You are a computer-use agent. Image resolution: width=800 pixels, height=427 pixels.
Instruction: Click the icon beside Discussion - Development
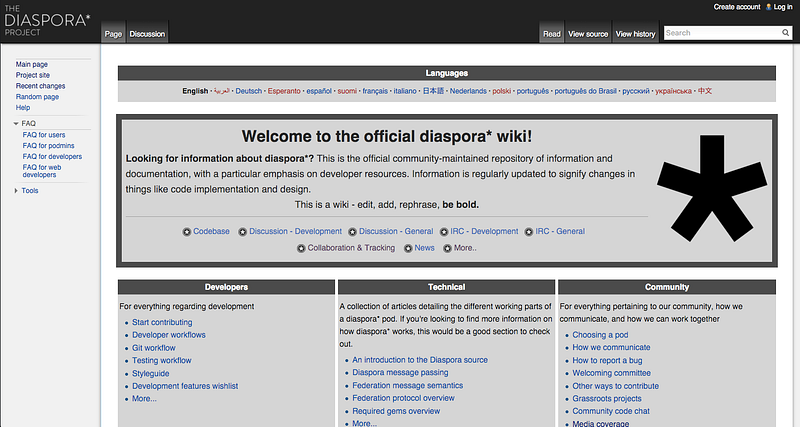point(243,232)
